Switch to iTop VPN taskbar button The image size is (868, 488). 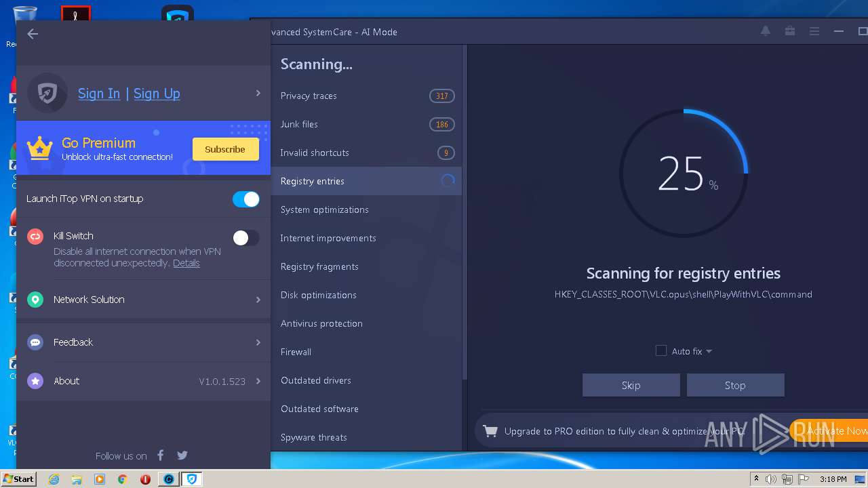(x=192, y=479)
